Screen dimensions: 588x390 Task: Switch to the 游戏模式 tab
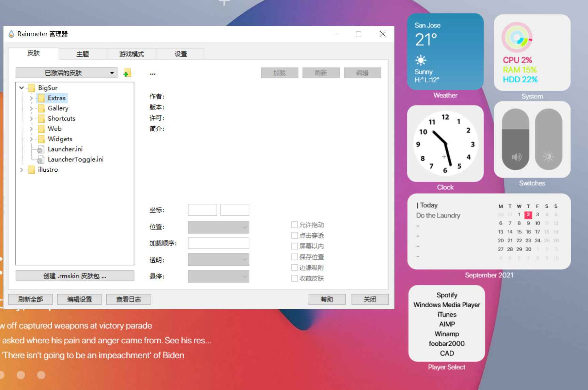point(131,53)
